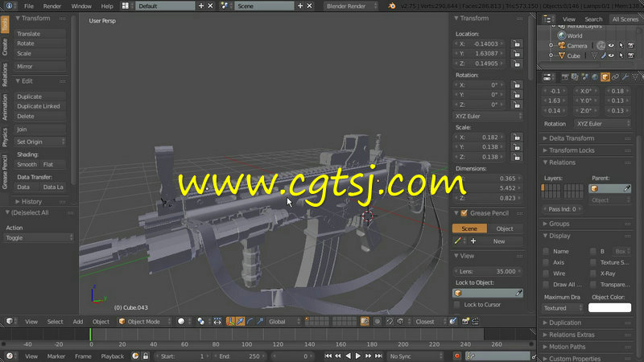Image resolution: width=644 pixels, height=362 pixels.
Task: Open World properties tab icon
Action: [595, 76]
